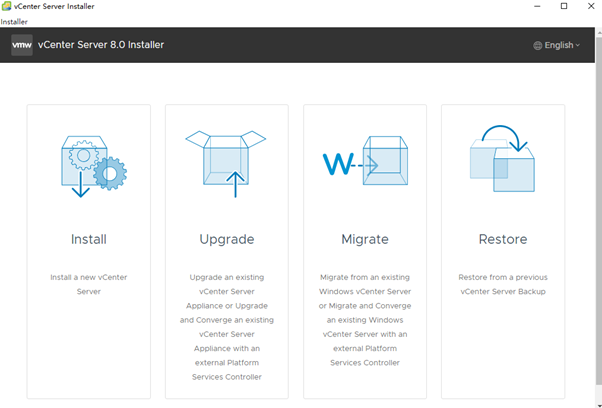Click the vCenter app icon in title bar

pos(6,6)
